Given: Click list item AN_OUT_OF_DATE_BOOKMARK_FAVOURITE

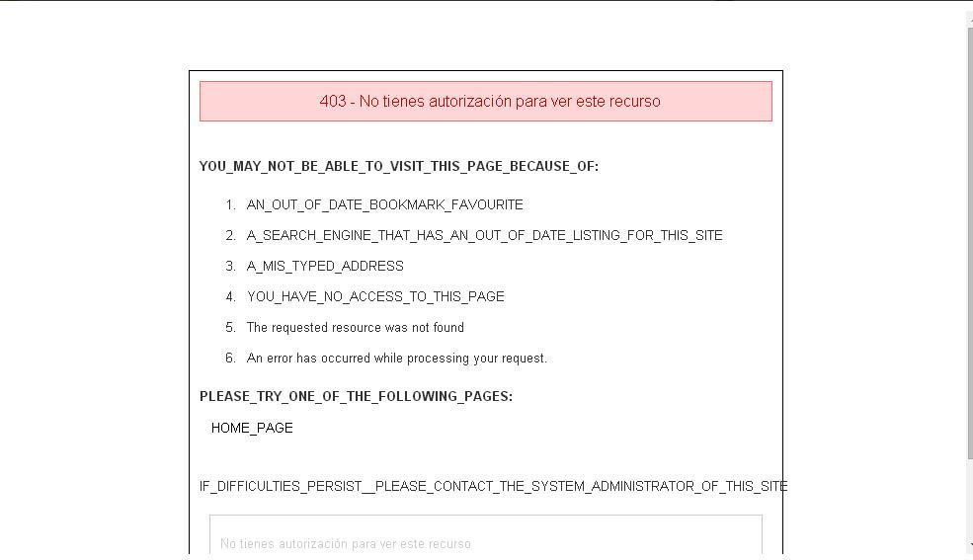Looking at the screenshot, I should pyautogui.click(x=384, y=204).
